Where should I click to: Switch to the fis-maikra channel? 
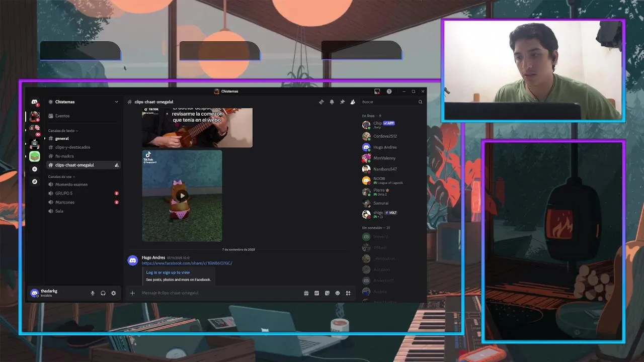coord(84,156)
